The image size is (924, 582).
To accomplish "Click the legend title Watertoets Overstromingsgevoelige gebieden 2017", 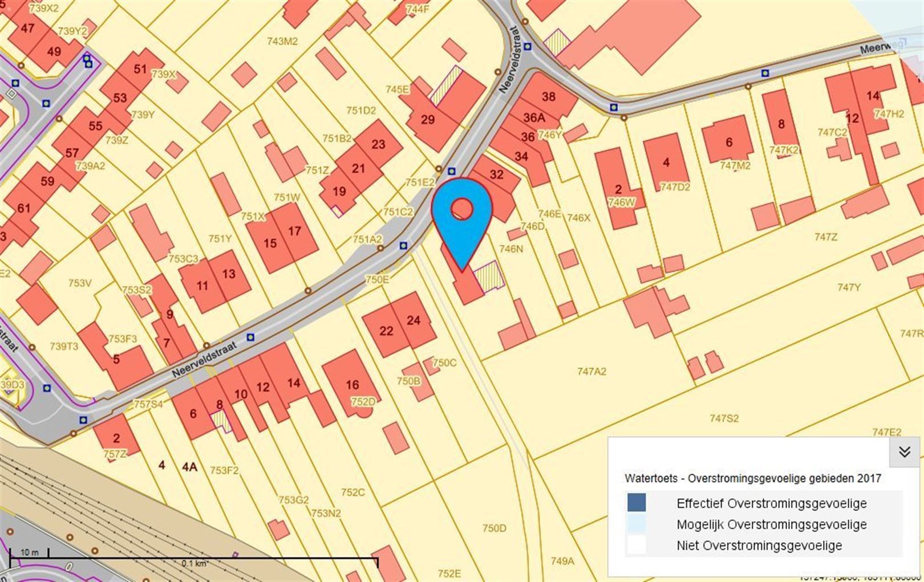I will click(x=752, y=478).
